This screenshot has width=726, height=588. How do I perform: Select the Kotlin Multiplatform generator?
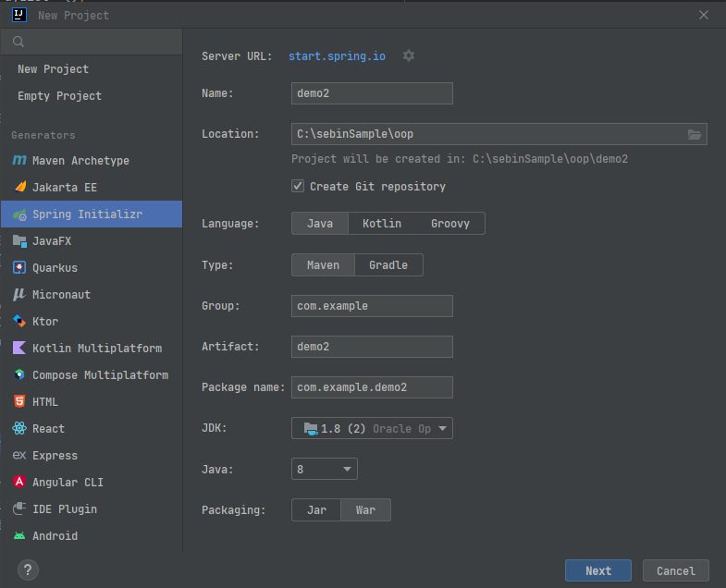pos(92,349)
